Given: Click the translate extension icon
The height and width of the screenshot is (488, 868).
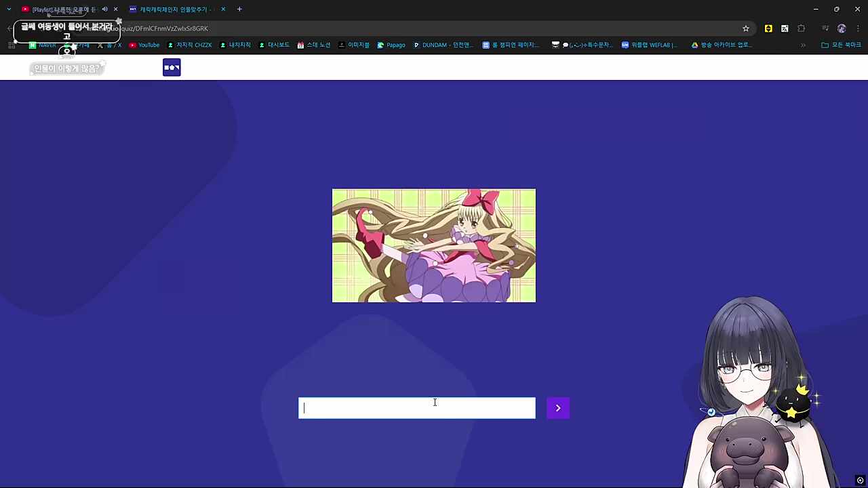Looking at the screenshot, I should (785, 28).
